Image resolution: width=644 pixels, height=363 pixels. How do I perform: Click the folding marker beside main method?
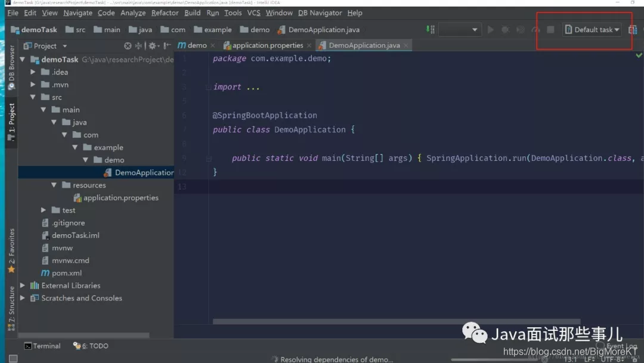click(208, 159)
